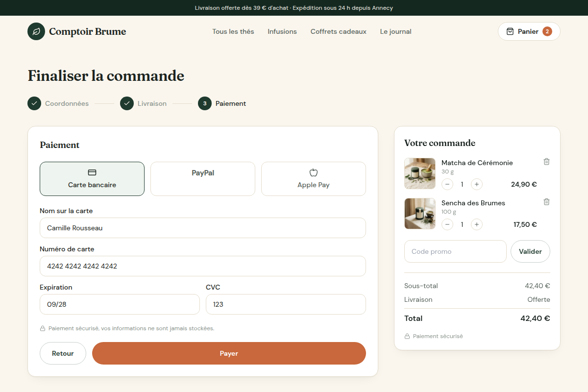Screen dimensions: 588x392
Task: Click the Finaliser la commande heading
Action: (106, 76)
